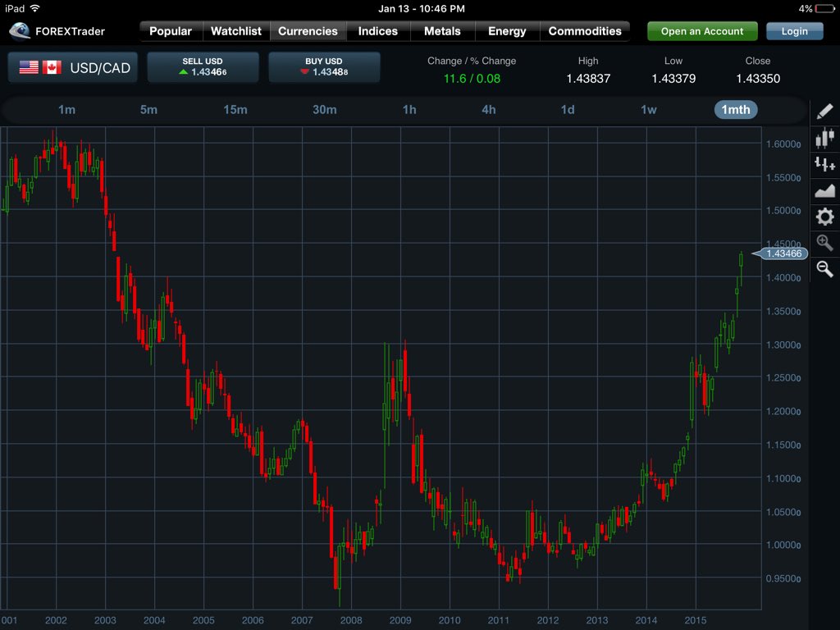Select the 1w timeframe
This screenshot has width=840, height=630.
click(649, 110)
